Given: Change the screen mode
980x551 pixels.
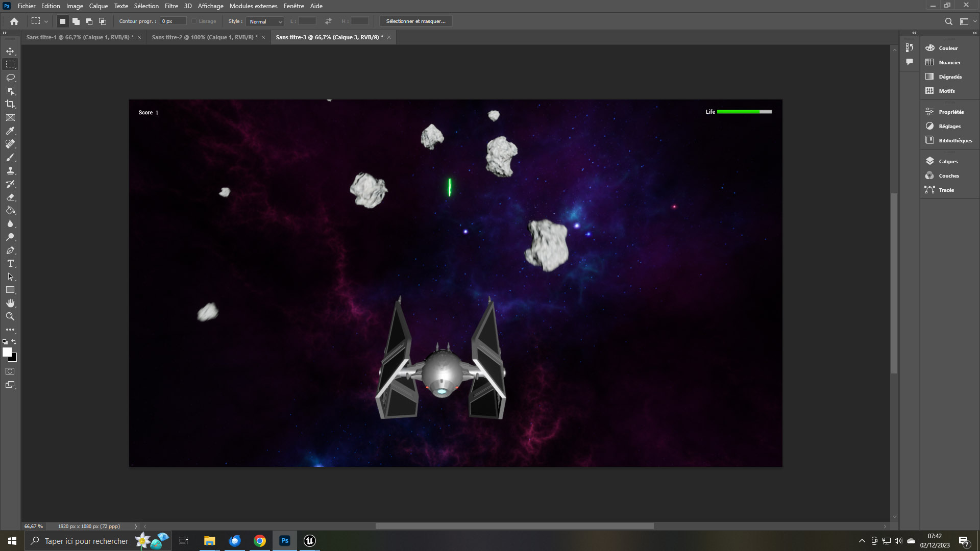Looking at the screenshot, I should pos(10,385).
